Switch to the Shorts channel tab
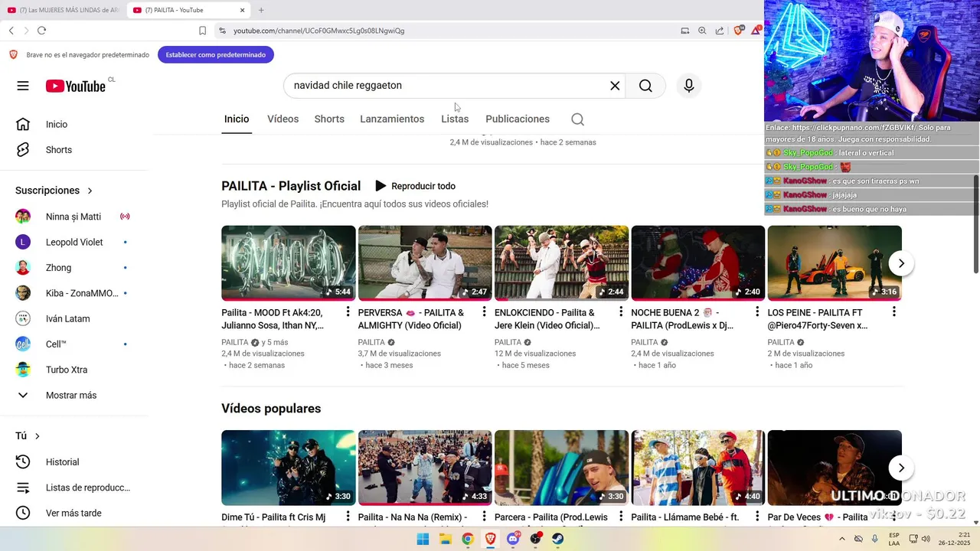The height and width of the screenshot is (551, 980). [329, 119]
